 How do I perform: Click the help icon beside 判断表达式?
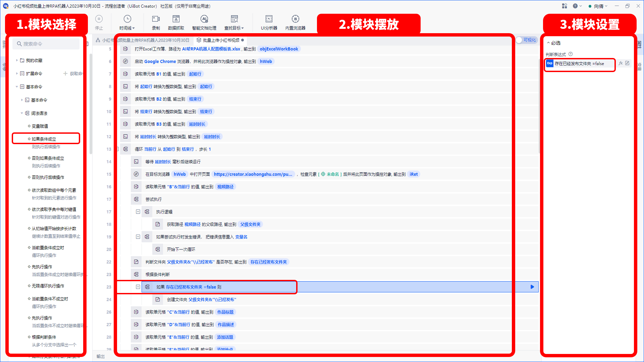click(x=571, y=54)
